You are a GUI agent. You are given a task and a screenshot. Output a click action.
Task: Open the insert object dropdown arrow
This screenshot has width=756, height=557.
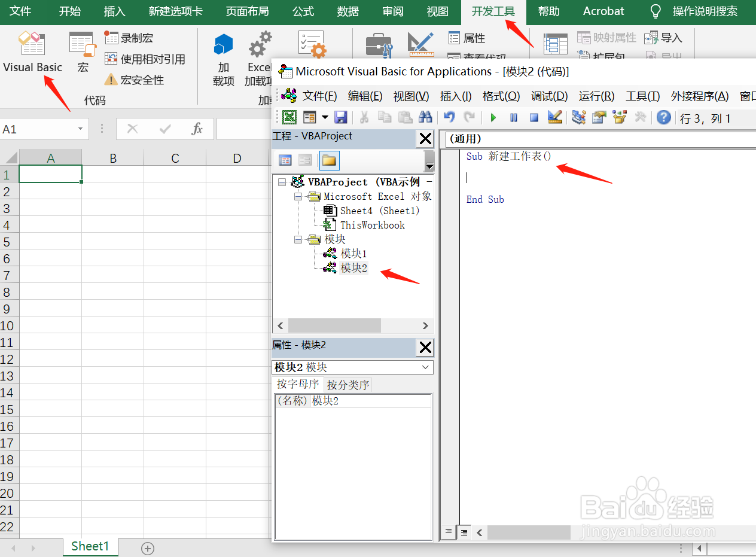point(325,117)
